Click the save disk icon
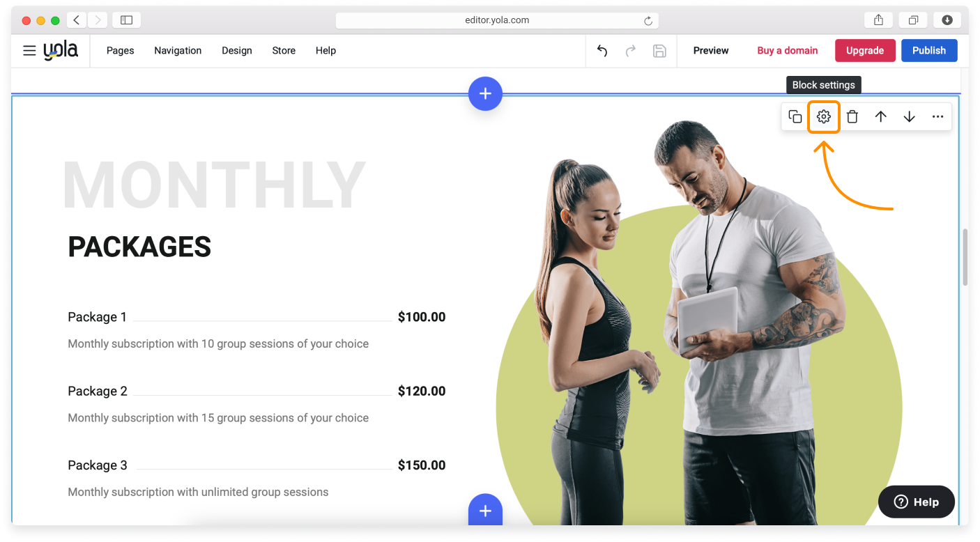 [659, 51]
